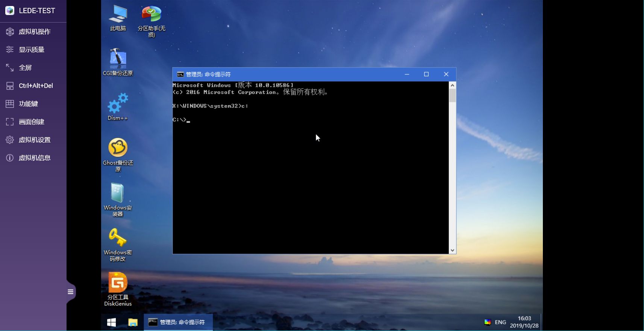Open File Explorer from taskbar
644x331 pixels.
point(133,322)
